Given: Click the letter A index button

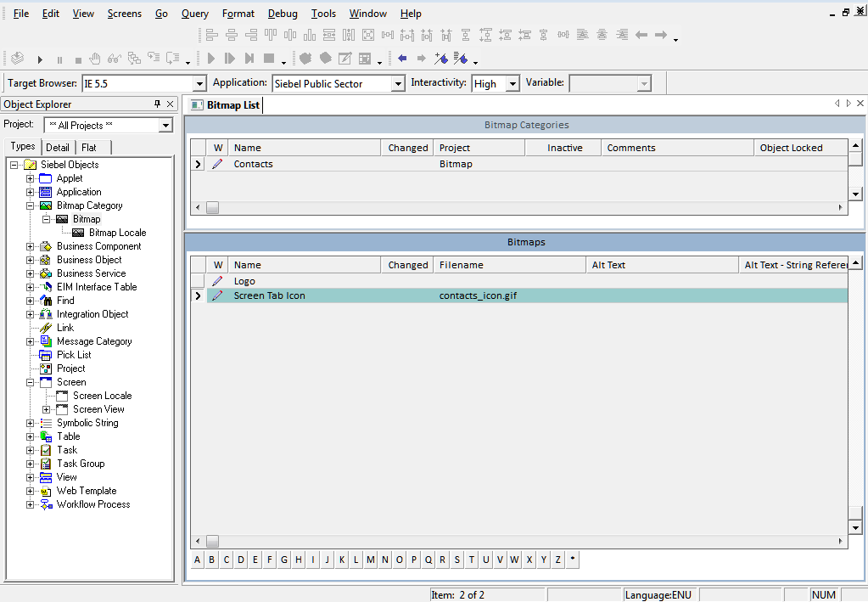Looking at the screenshot, I should 197,560.
